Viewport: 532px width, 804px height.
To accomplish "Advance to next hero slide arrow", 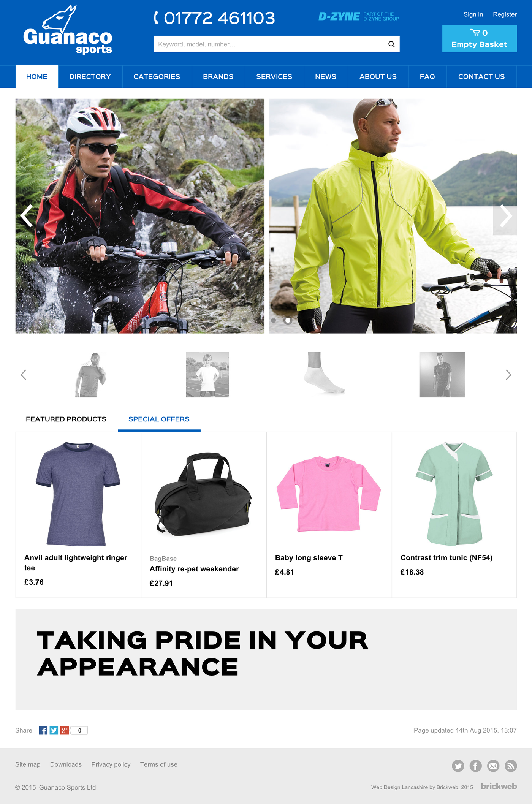I will (505, 216).
